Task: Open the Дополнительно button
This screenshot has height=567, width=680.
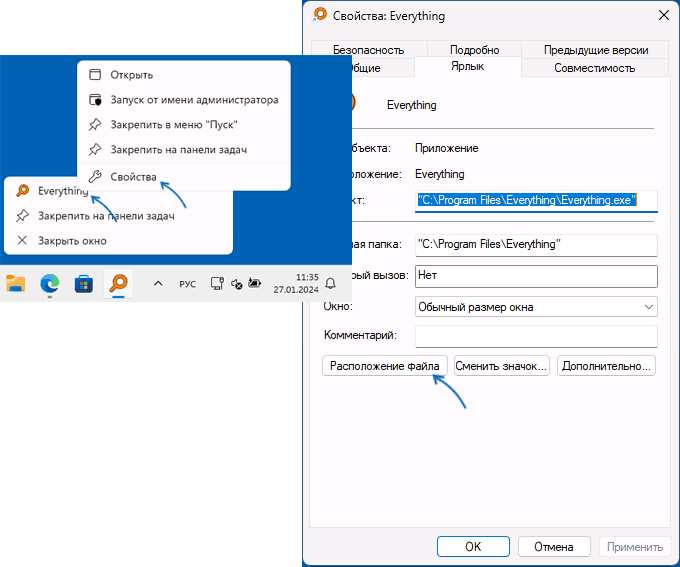Action: (606, 366)
